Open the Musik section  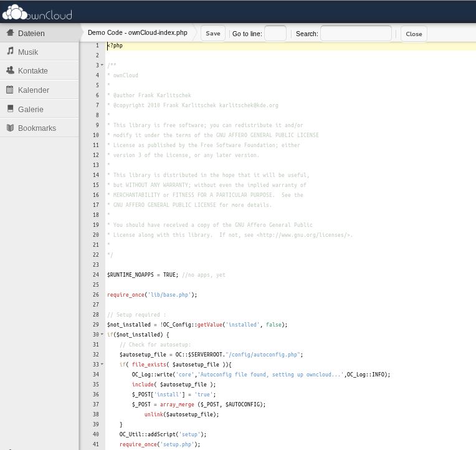pos(39,52)
